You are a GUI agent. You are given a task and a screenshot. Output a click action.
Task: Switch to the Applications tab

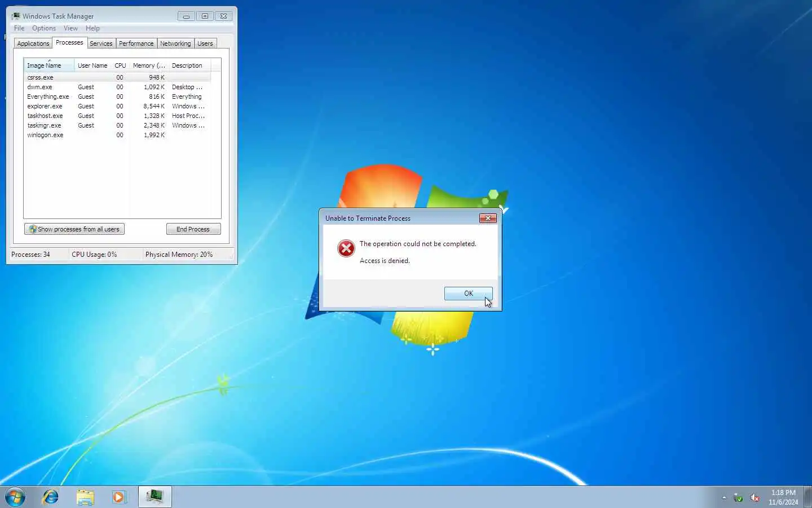pyautogui.click(x=33, y=43)
